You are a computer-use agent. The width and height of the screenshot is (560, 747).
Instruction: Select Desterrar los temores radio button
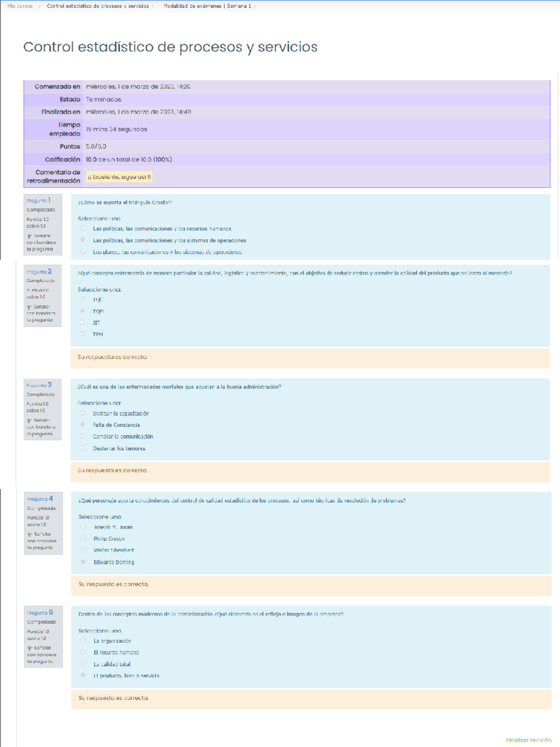click(83, 448)
